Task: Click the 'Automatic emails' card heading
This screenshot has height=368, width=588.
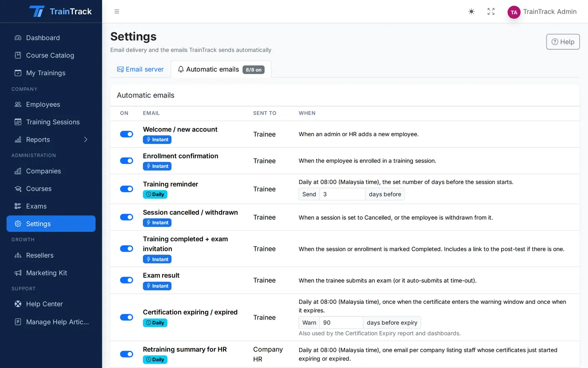Action: (x=145, y=95)
